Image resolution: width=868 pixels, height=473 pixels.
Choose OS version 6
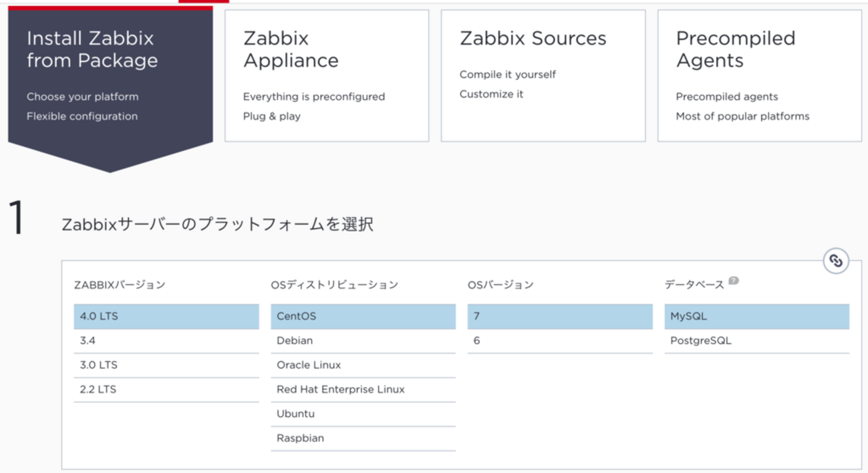(560, 341)
